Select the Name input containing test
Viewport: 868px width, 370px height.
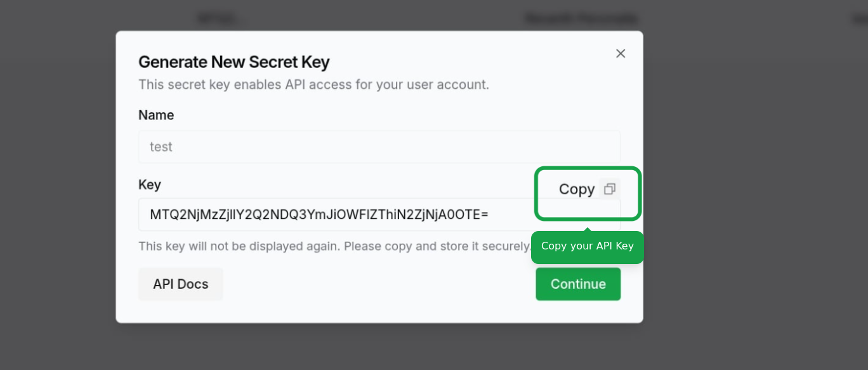(379, 146)
